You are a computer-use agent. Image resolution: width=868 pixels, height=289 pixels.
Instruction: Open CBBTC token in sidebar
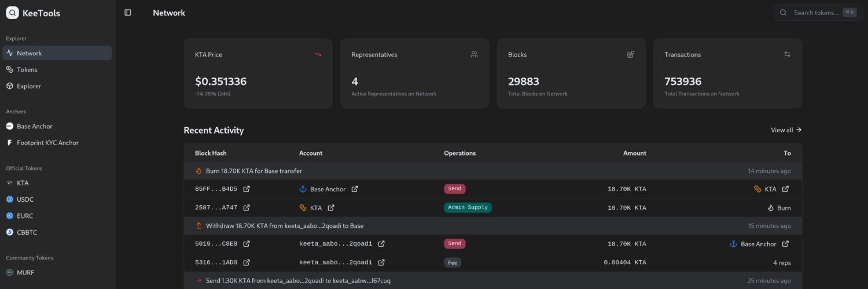pyautogui.click(x=57, y=232)
